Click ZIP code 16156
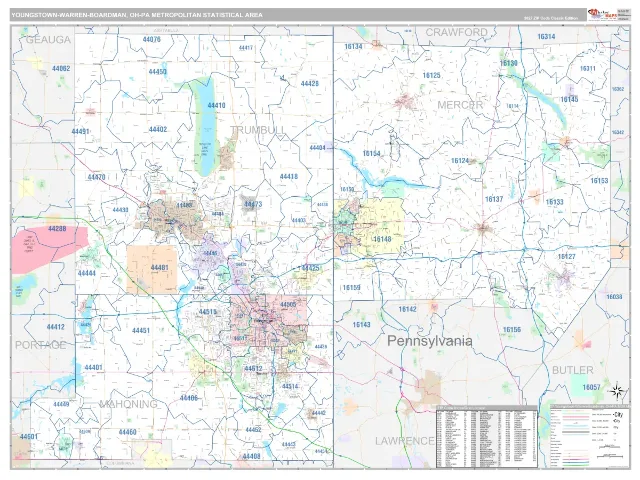This screenshot has width=640, height=480. coord(512,330)
